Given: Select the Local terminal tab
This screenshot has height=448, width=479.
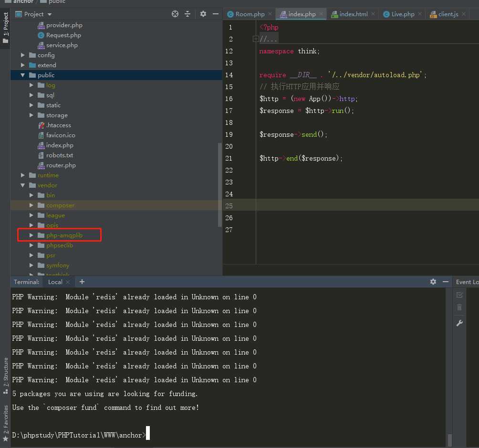Looking at the screenshot, I should coord(55,282).
